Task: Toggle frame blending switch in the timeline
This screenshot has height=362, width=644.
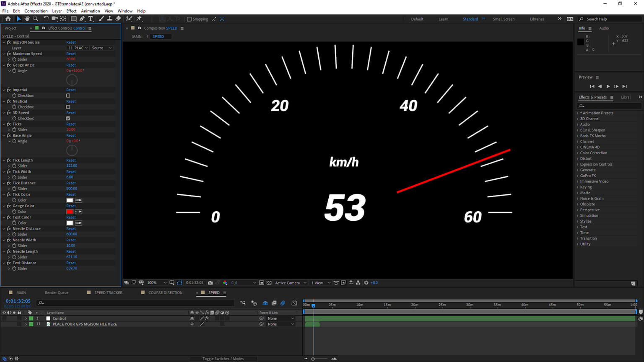Action: coord(274,303)
